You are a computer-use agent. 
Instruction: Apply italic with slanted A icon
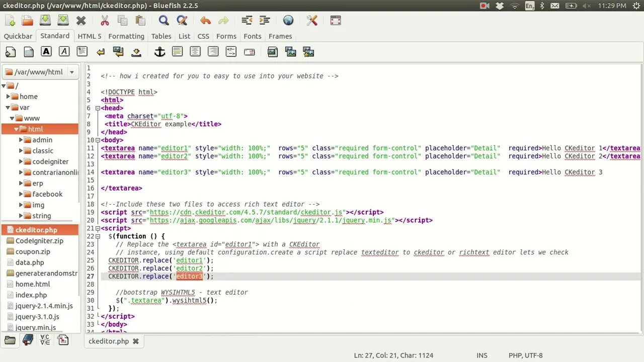[64, 51]
